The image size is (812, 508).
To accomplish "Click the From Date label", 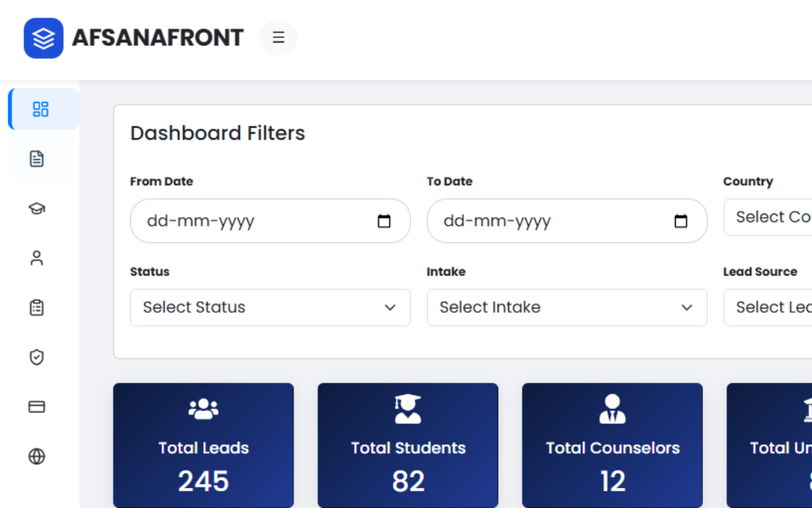I will (x=162, y=181).
